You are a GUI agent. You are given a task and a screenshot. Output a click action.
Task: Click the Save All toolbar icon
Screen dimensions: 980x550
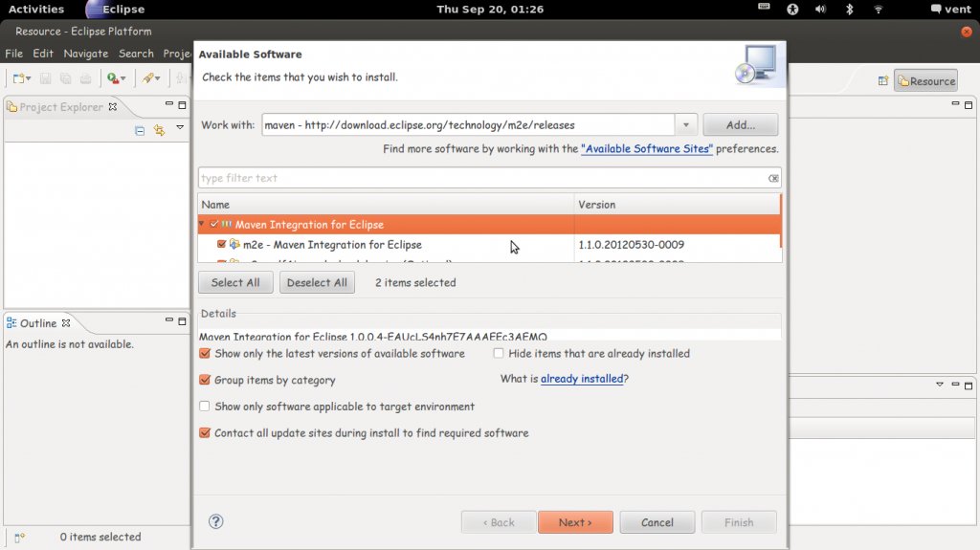coord(66,78)
